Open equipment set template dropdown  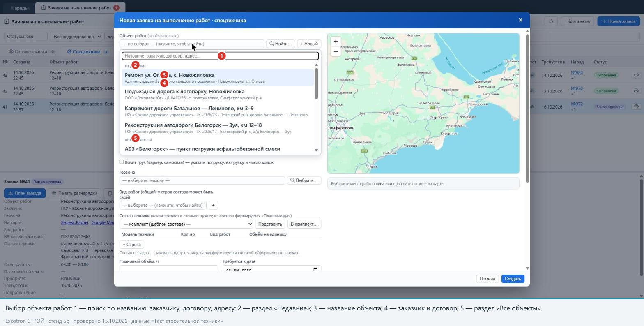click(186, 224)
